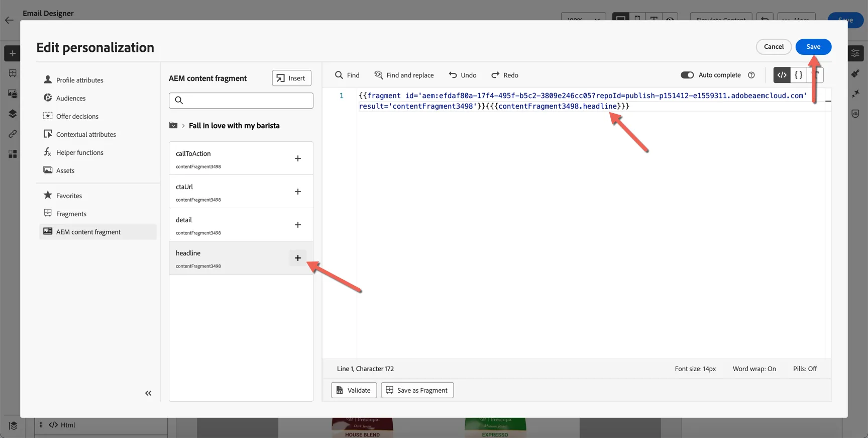Add the callToAction field with its plus icon
868x438 pixels.
coord(298,158)
